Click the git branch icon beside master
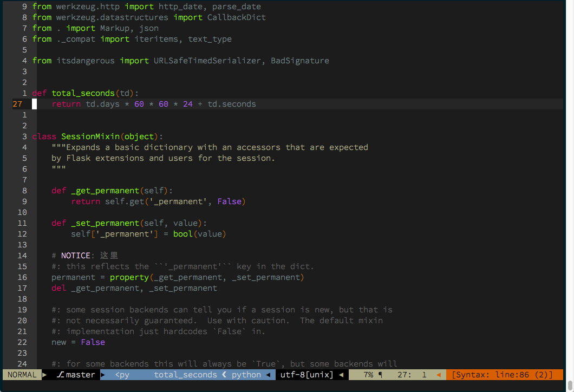This screenshot has width=574, height=392. 61,375
